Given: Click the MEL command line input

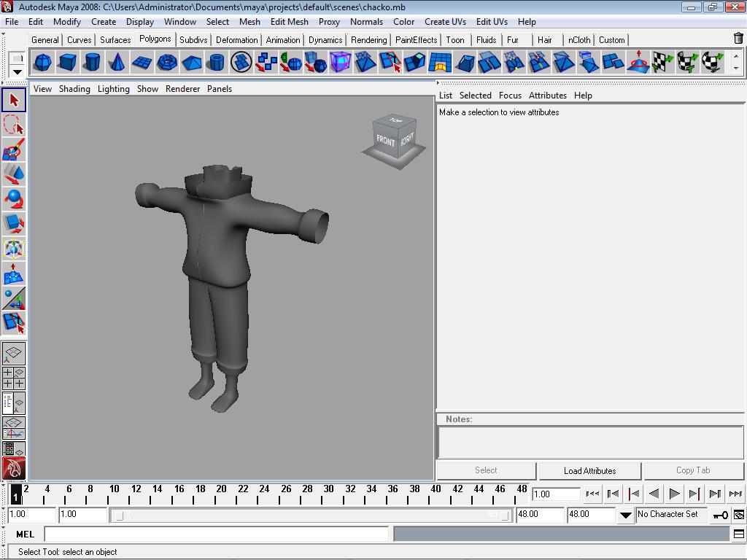Looking at the screenshot, I should pos(217,534).
